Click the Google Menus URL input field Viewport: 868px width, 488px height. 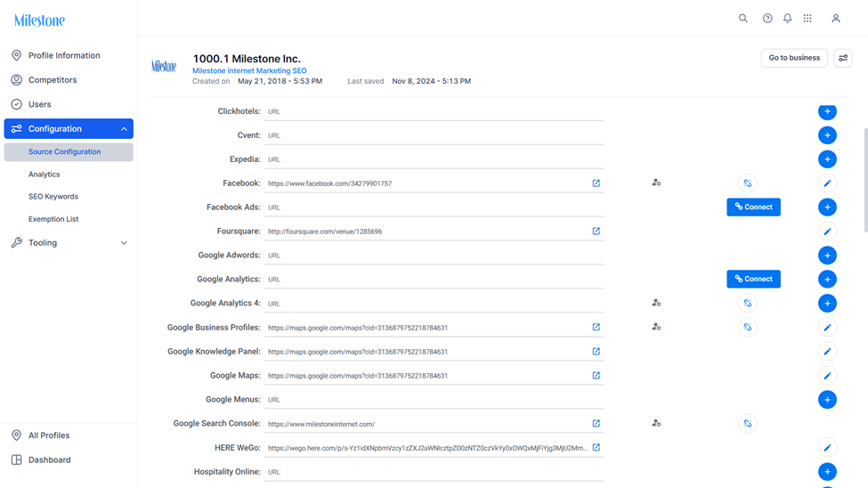pyautogui.click(x=434, y=399)
